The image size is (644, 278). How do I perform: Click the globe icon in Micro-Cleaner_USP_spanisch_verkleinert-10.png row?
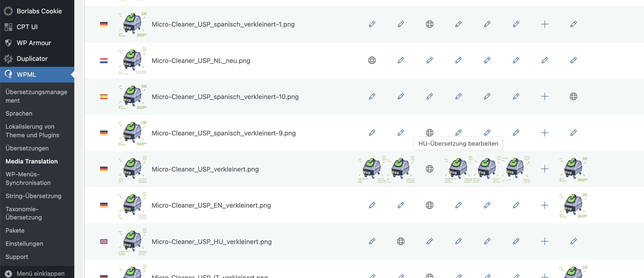pos(573,96)
